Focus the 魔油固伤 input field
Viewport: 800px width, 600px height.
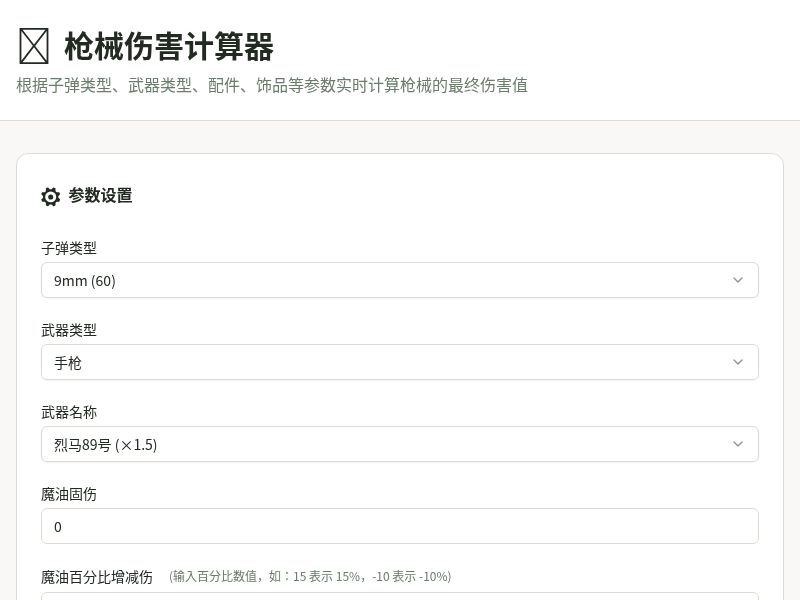(x=400, y=526)
